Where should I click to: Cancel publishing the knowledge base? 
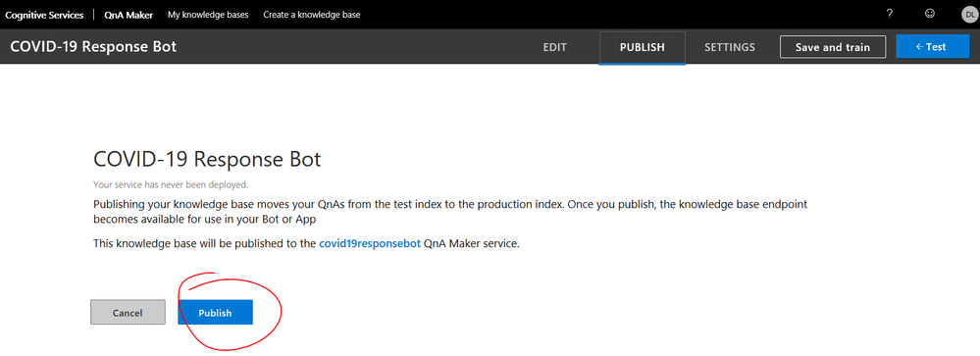tap(128, 312)
